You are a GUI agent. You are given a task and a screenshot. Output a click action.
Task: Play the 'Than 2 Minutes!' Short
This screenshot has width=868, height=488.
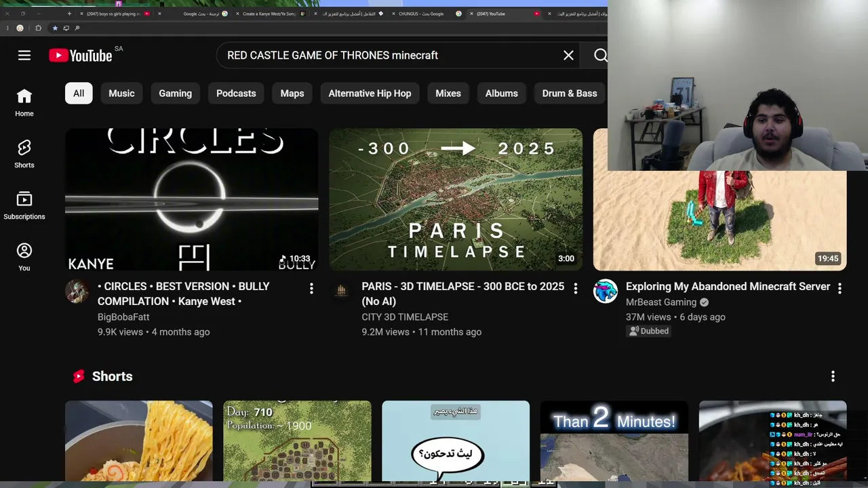[614, 441]
